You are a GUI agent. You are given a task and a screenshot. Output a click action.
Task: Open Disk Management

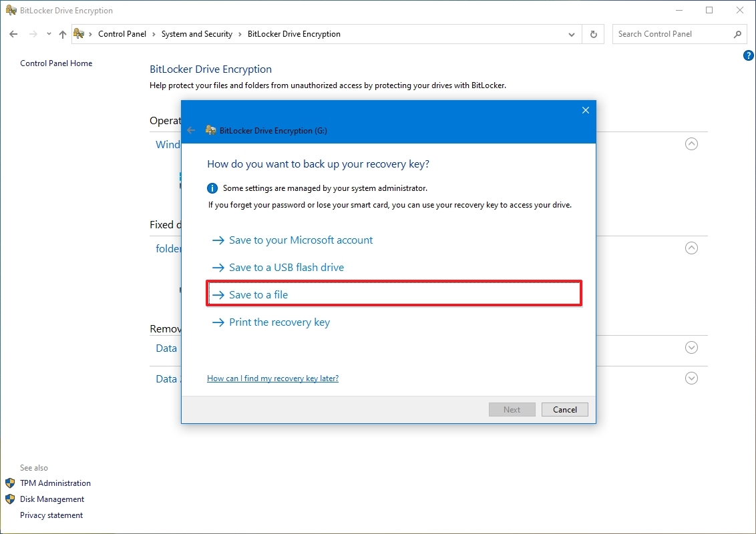(x=52, y=499)
